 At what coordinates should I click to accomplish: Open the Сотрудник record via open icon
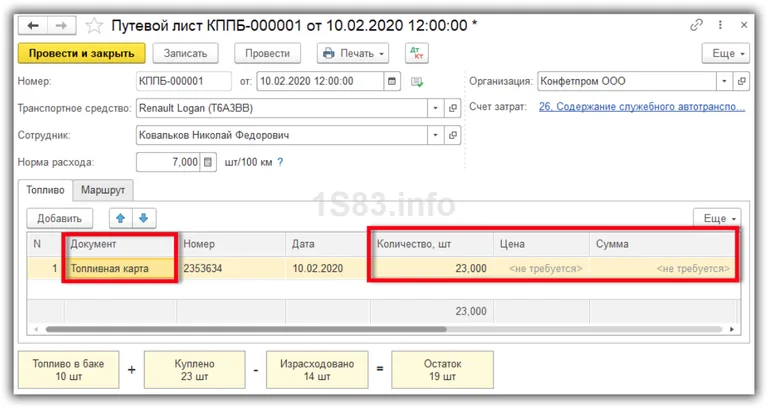point(455,135)
